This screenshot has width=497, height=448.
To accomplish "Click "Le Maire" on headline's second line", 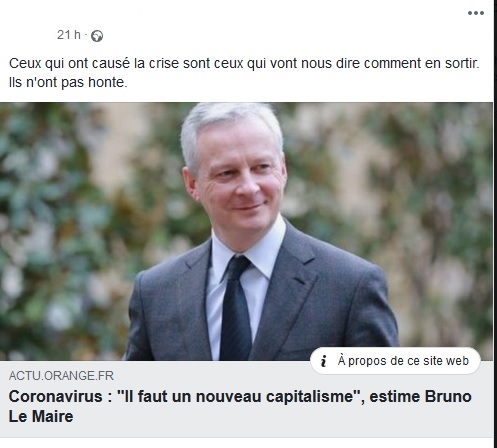I will click(x=41, y=416).
